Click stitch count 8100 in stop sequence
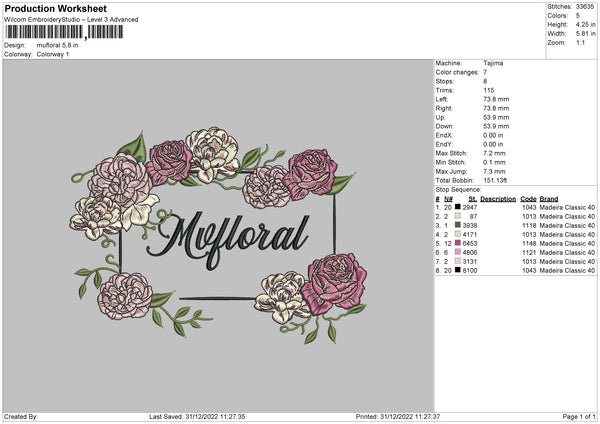The width and height of the screenshot is (600, 424). point(470,271)
